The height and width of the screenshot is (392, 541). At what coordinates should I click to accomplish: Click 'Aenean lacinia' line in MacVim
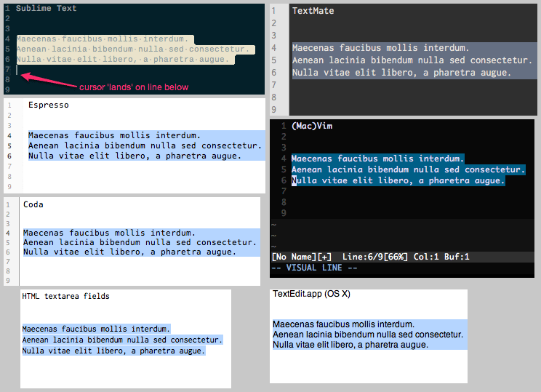click(408, 169)
